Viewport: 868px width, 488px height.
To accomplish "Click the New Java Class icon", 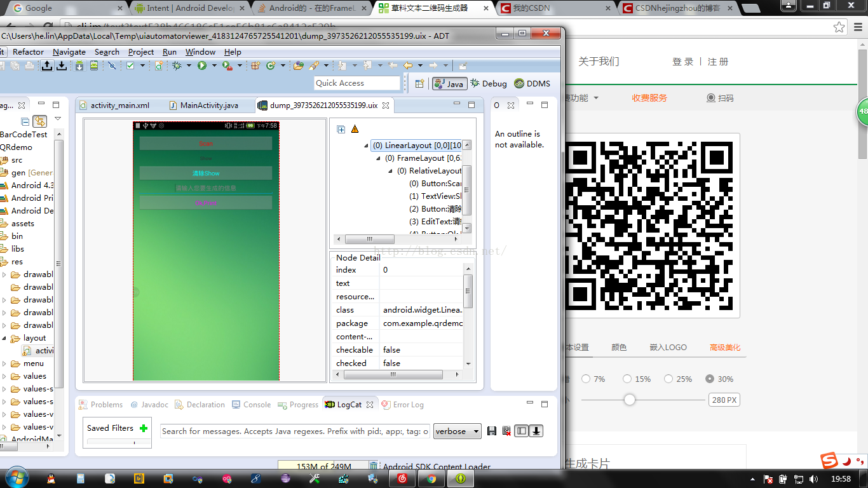I will point(271,65).
